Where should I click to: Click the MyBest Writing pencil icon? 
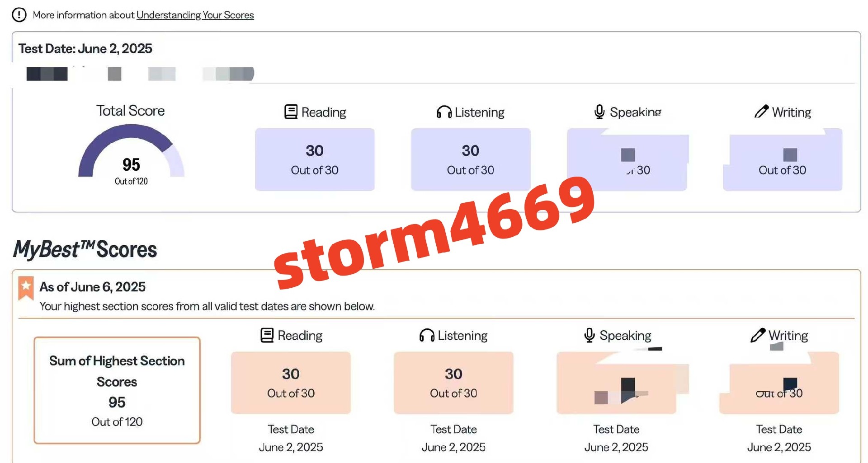tap(758, 335)
